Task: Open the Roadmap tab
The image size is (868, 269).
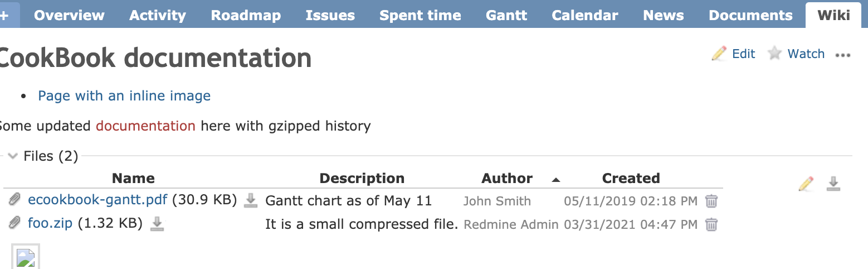Action: pos(246,15)
